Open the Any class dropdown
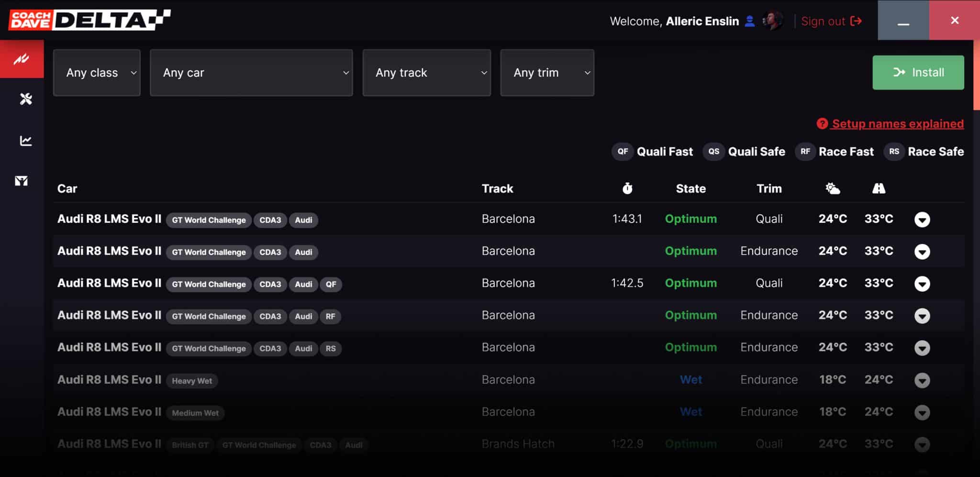Viewport: 980px width, 477px height. [x=97, y=73]
